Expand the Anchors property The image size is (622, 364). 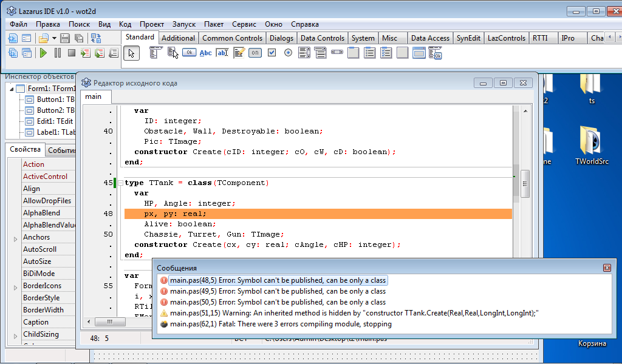click(x=15, y=239)
